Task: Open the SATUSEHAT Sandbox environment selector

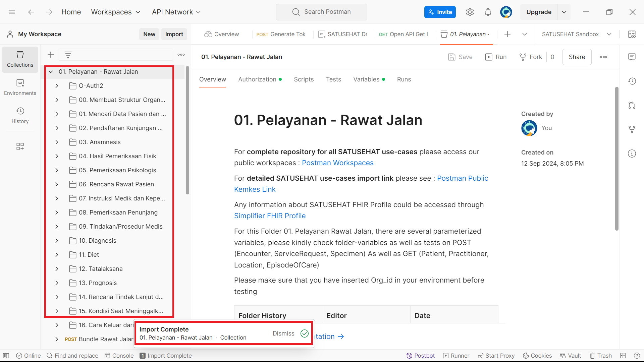Action: pos(577,34)
